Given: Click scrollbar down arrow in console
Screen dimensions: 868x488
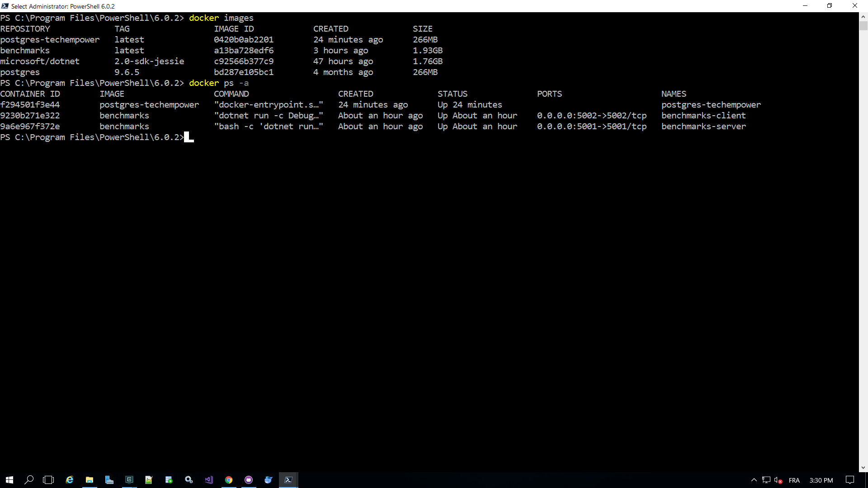Looking at the screenshot, I should 863,468.
